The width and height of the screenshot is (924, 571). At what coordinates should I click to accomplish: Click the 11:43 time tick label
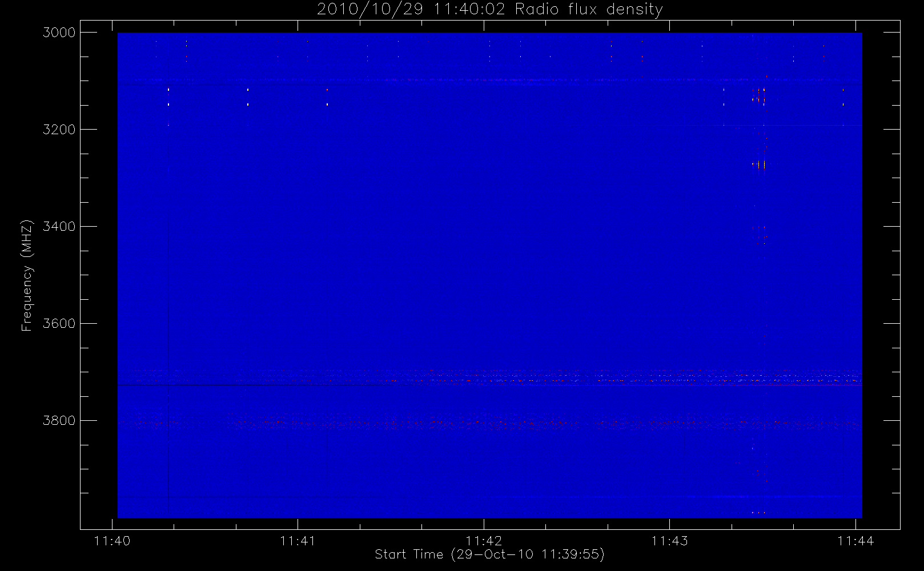pos(670,541)
